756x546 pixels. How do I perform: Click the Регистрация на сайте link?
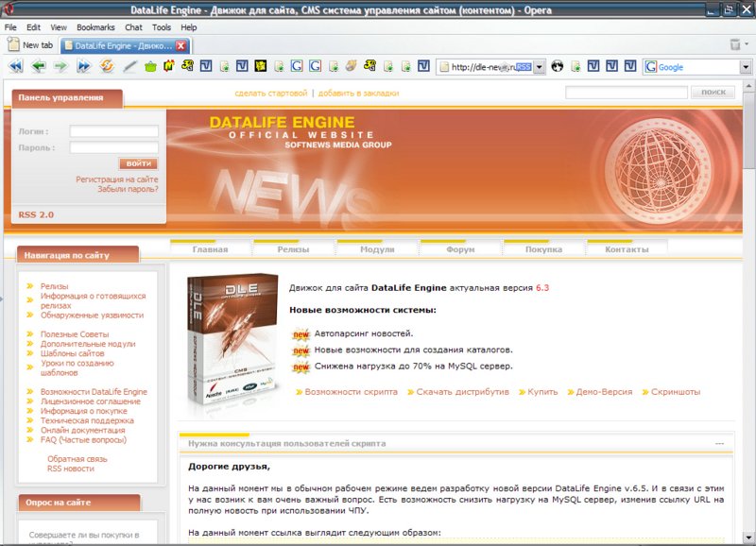pos(116,179)
